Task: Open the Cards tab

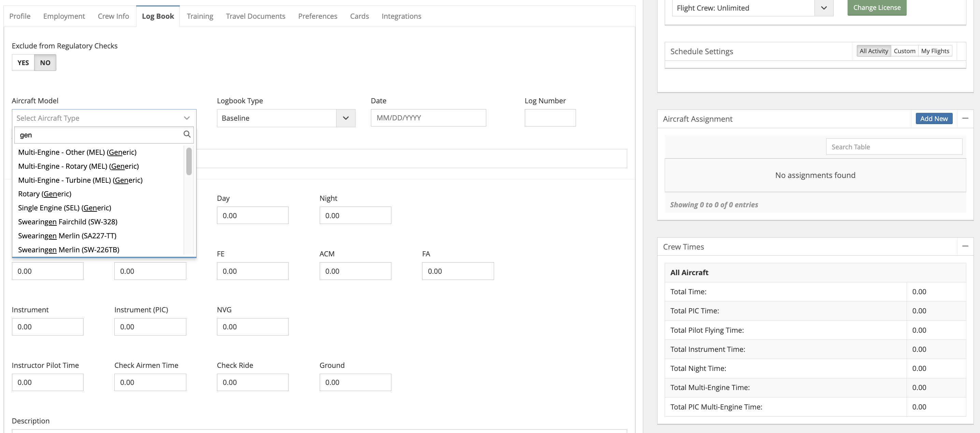Action: [360, 16]
